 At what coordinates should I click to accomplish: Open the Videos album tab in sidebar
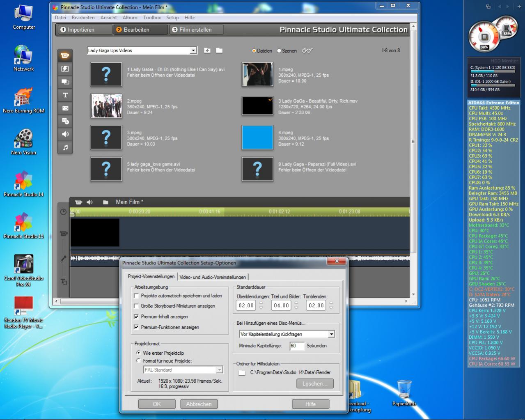65,55
